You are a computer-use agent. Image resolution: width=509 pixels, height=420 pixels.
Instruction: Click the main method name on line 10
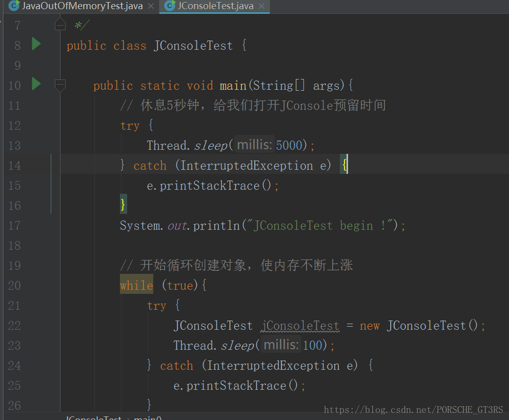click(233, 86)
